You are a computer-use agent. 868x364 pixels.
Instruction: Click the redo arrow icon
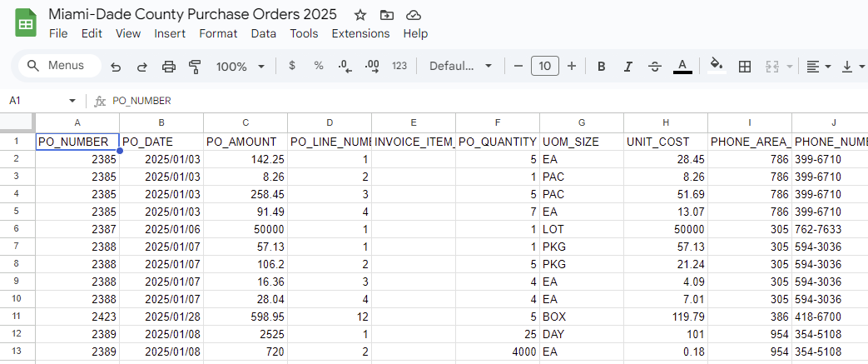(x=142, y=67)
